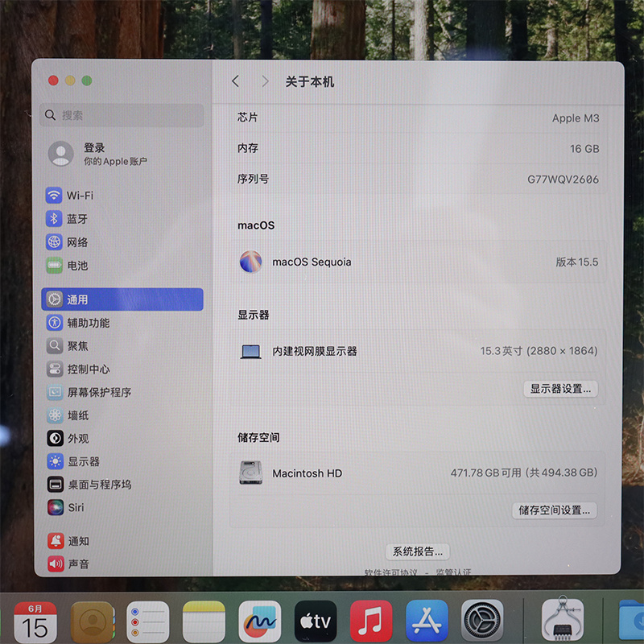Open Notes from the Dock
The image size is (644, 644).
[x=204, y=621]
